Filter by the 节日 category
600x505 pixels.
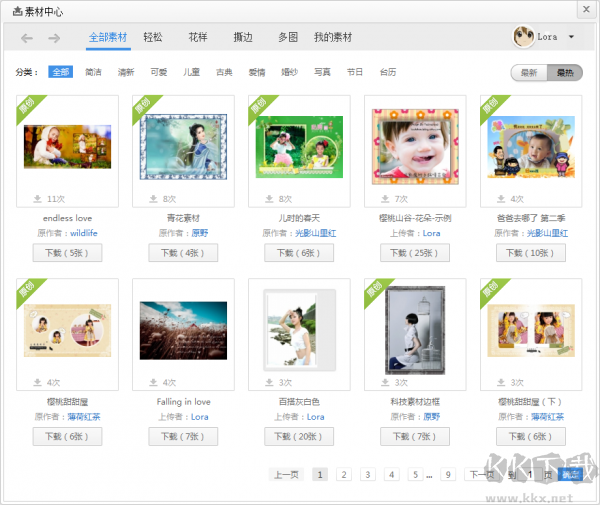355,72
